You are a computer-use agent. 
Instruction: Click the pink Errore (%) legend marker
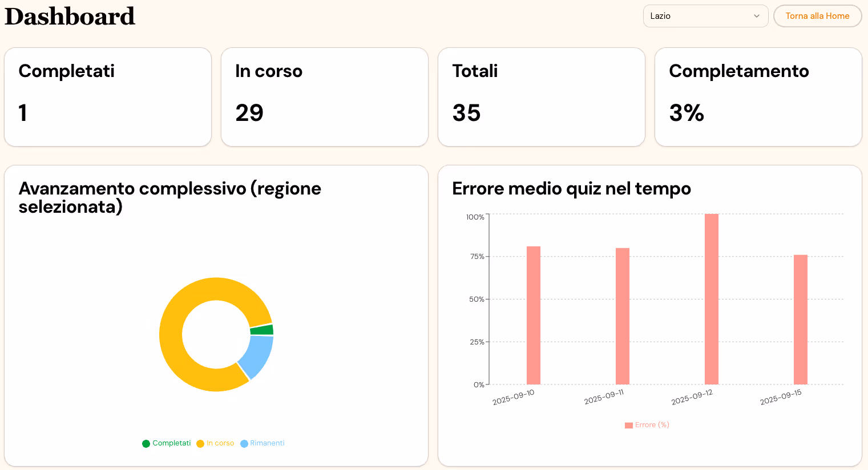628,424
